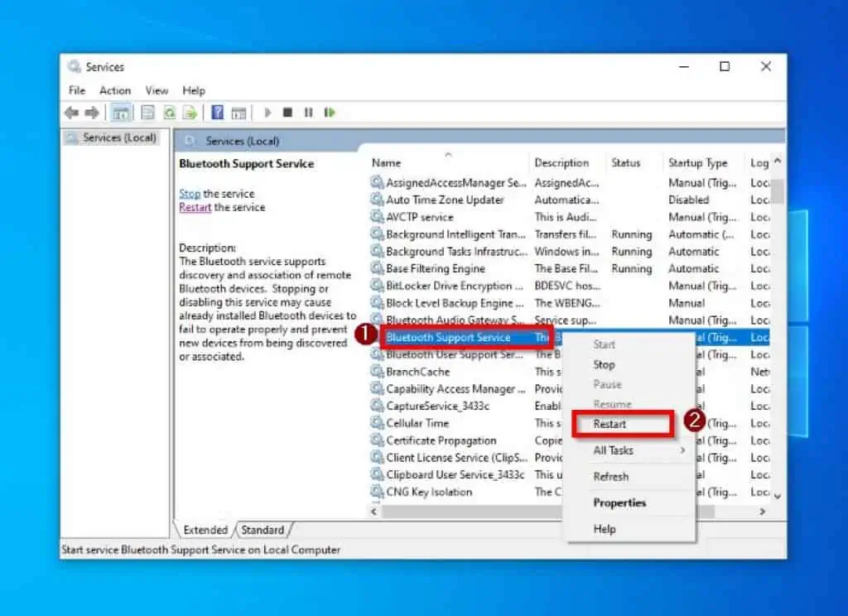Click the Restart Service toolbar icon
Image resolution: width=848 pixels, height=616 pixels.
(x=330, y=113)
